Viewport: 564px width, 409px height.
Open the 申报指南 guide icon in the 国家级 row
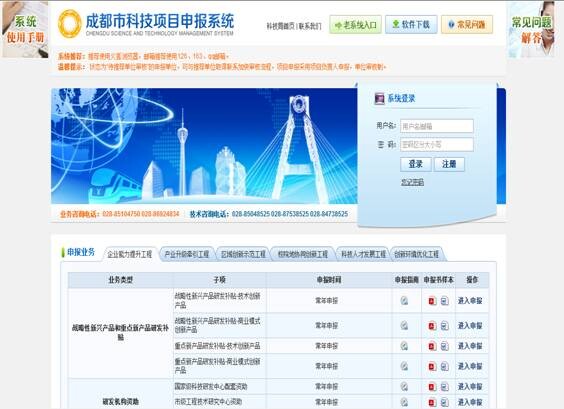point(404,387)
